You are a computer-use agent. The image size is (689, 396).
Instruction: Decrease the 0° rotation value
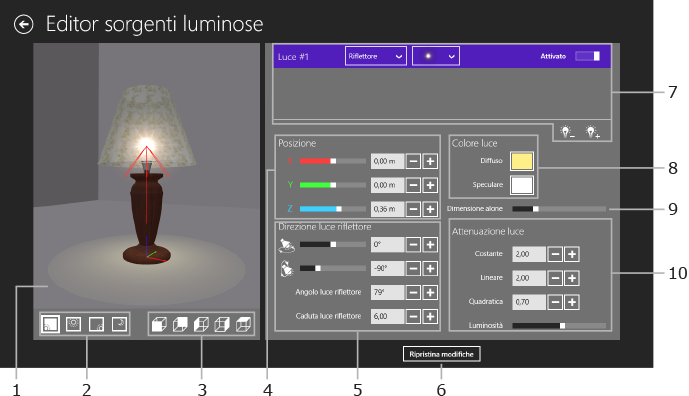pos(413,244)
